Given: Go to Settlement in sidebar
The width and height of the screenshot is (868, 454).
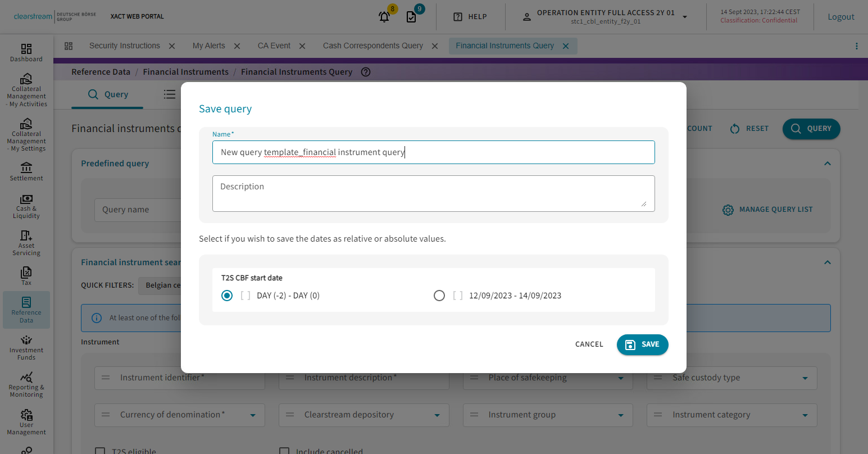Looking at the screenshot, I should coord(26,171).
